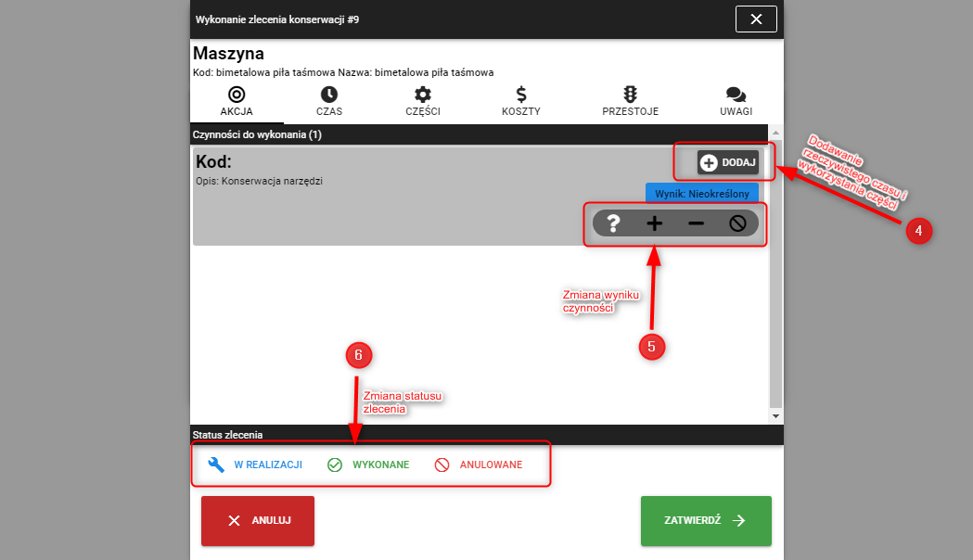973x560 pixels.
Task: Click the scrollbar up arrow
Action: pos(775,133)
